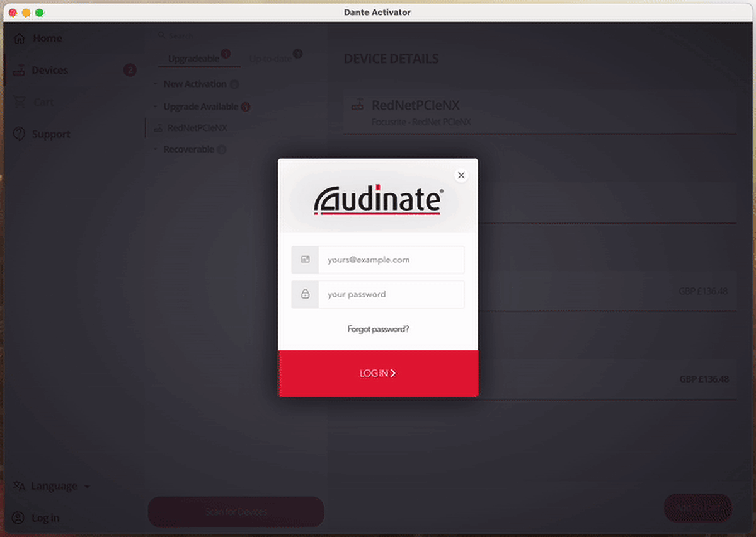Click Log in at sidebar bottom

45,518
